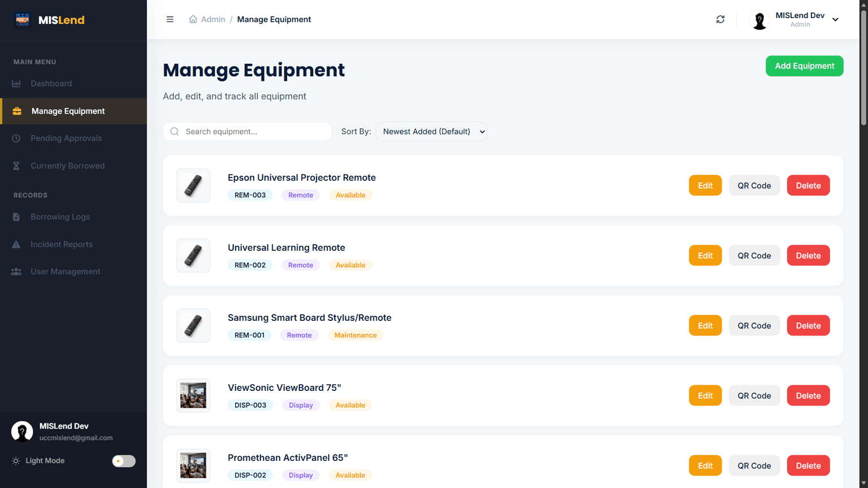868x488 pixels.
Task: Open Borrowing Logs records
Action: [73, 217]
